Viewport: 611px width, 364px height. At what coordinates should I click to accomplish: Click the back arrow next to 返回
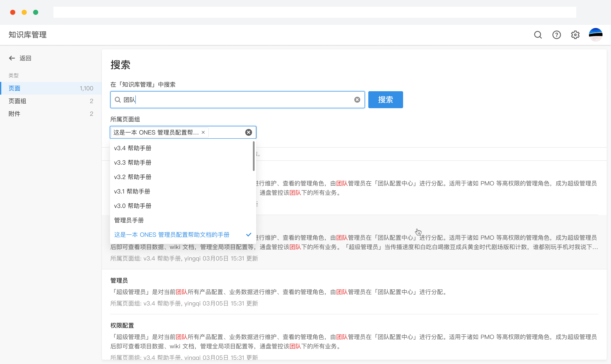(12, 58)
